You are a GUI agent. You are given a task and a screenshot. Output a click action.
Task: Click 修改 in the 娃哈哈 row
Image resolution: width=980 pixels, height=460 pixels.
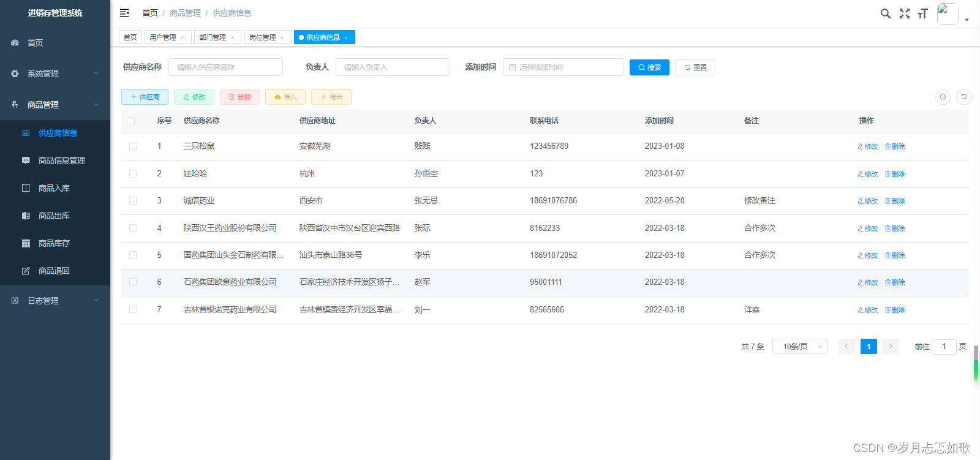pos(868,174)
